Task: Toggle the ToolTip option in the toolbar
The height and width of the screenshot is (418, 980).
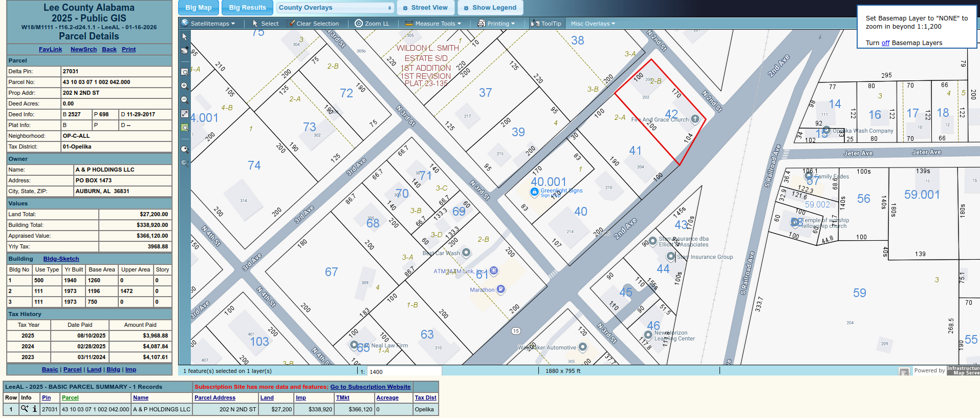Action: coord(546,24)
